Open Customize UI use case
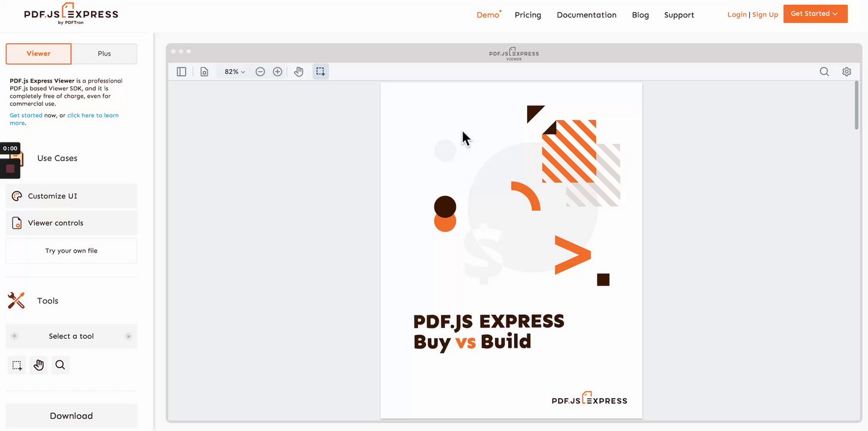The image size is (868, 431). point(71,196)
